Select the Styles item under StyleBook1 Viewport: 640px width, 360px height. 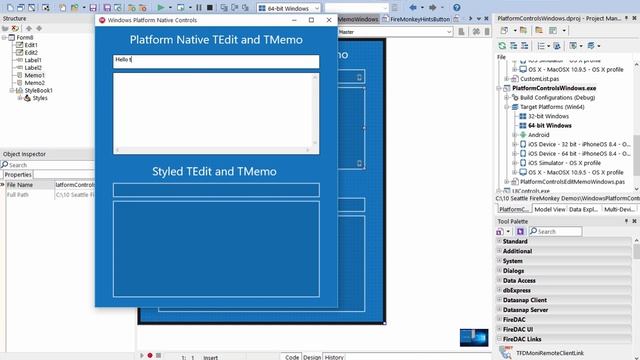pyautogui.click(x=40, y=98)
